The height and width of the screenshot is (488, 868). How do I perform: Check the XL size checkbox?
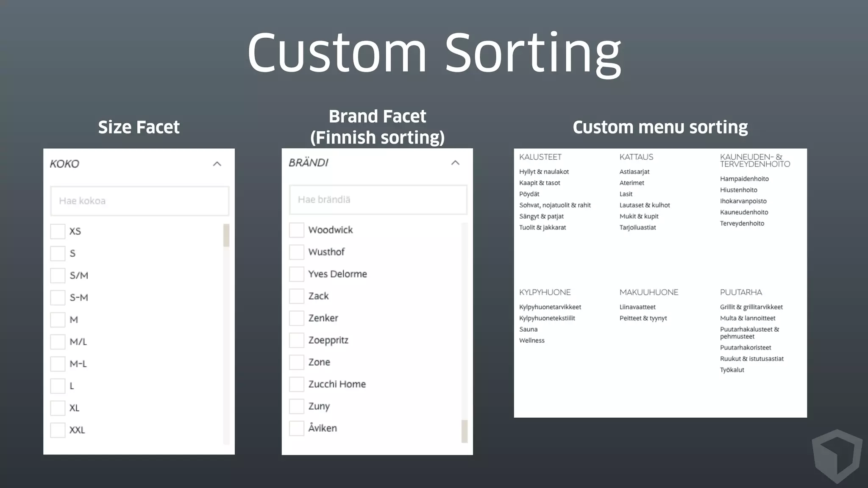click(x=58, y=408)
